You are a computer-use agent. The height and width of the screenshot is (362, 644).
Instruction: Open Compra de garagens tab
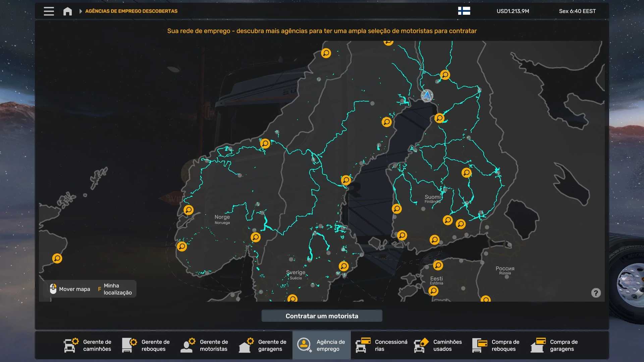[x=555, y=345]
